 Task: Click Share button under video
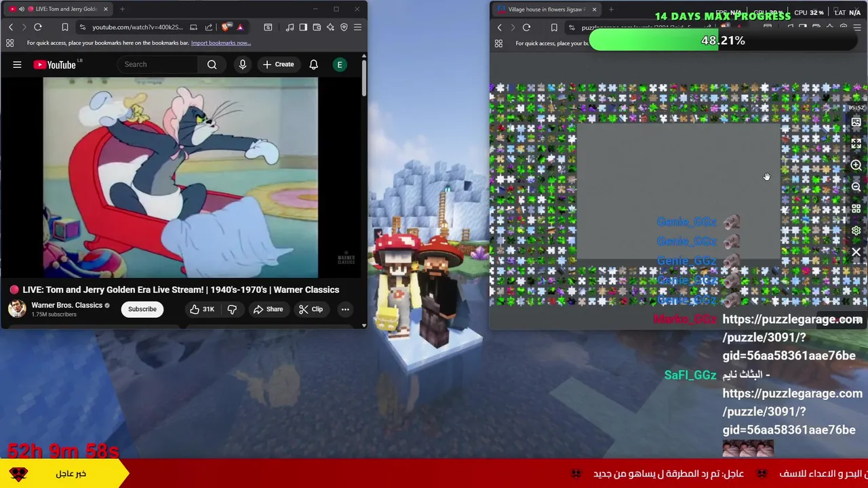(268, 309)
